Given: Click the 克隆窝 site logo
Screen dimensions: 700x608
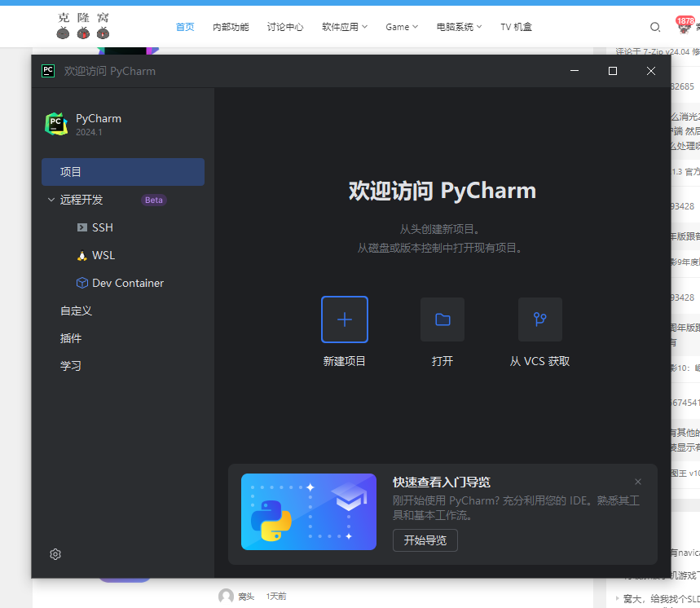Looking at the screenshot, I should (x=83, y=25).
